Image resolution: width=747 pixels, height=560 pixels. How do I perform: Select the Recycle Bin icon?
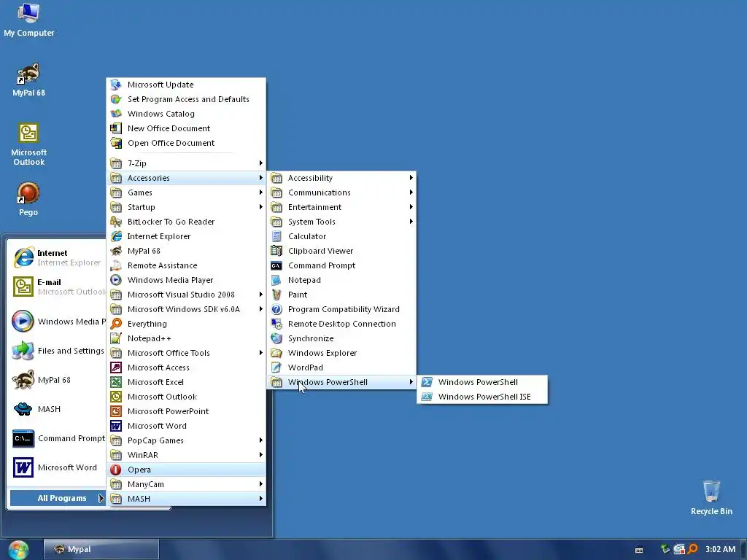(x=711, y=497)
